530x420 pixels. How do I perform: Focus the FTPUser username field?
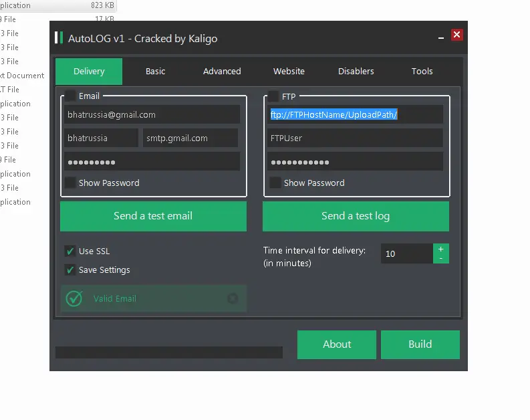(355, 138)
